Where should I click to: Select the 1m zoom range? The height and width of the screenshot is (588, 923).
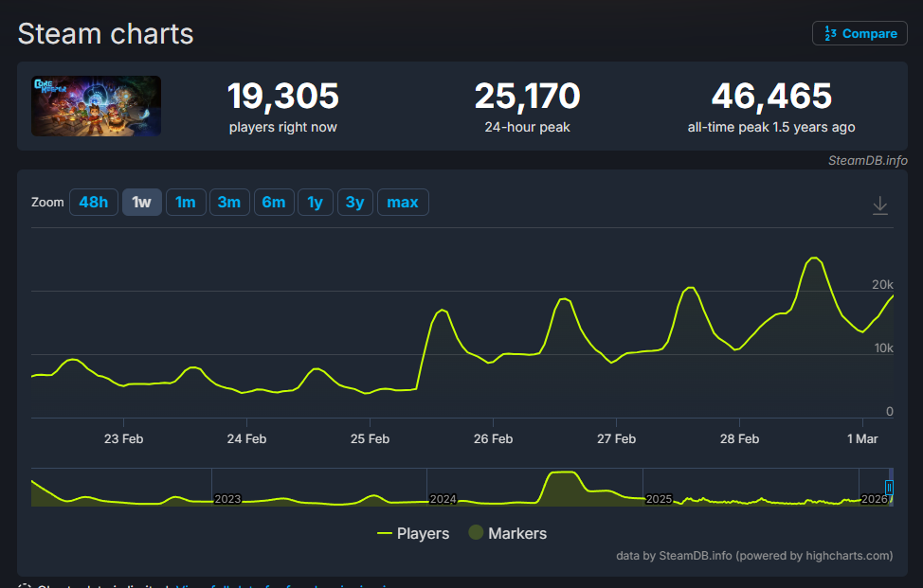pos(186,202)
